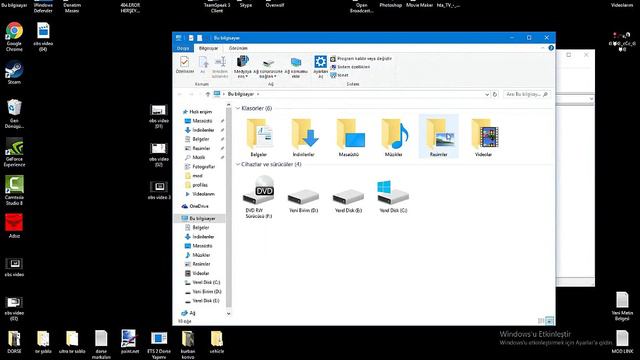Viewport: 640px width, 360px height.
Task: Select Camtasia Studio 8 desktop icon
Action: click(14, 191)
